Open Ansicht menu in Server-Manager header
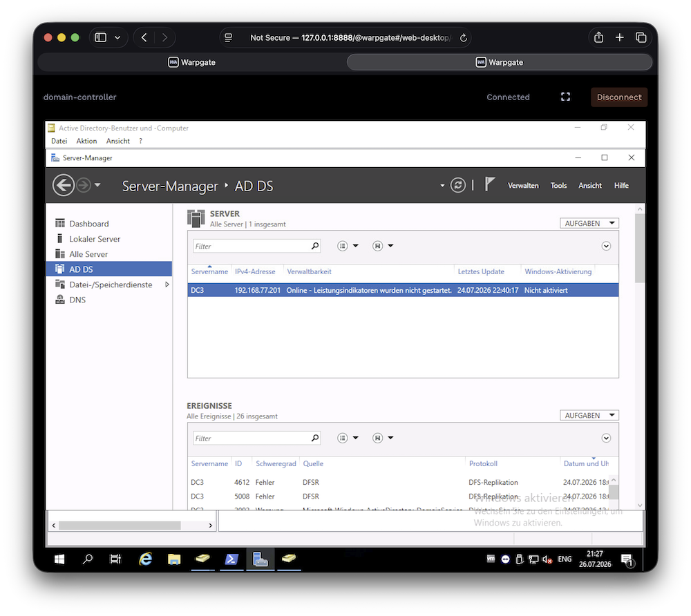 [x=590, y=186]
